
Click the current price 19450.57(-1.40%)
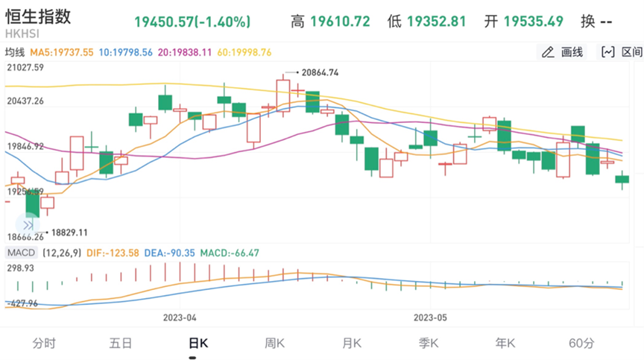(192, 22)
